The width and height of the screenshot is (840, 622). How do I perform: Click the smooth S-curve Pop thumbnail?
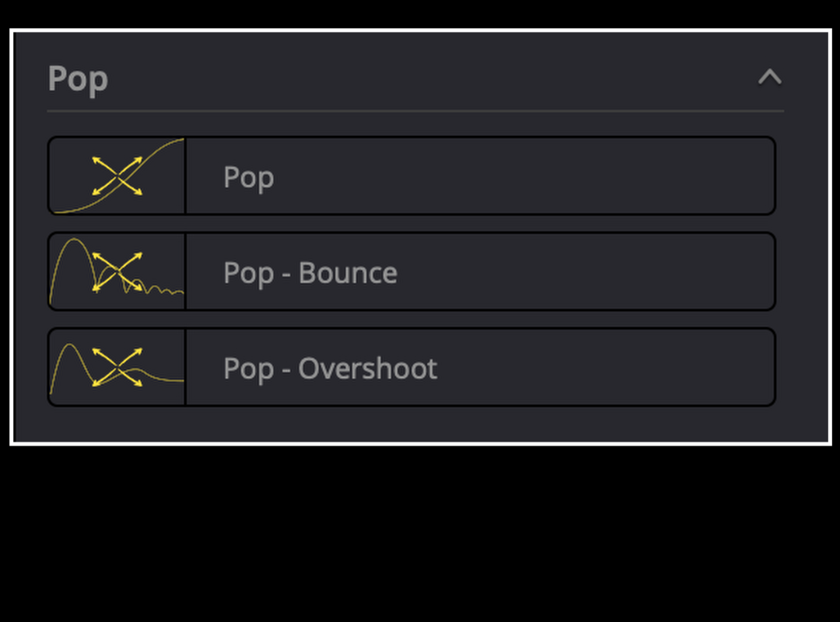(x=117, y=176)
